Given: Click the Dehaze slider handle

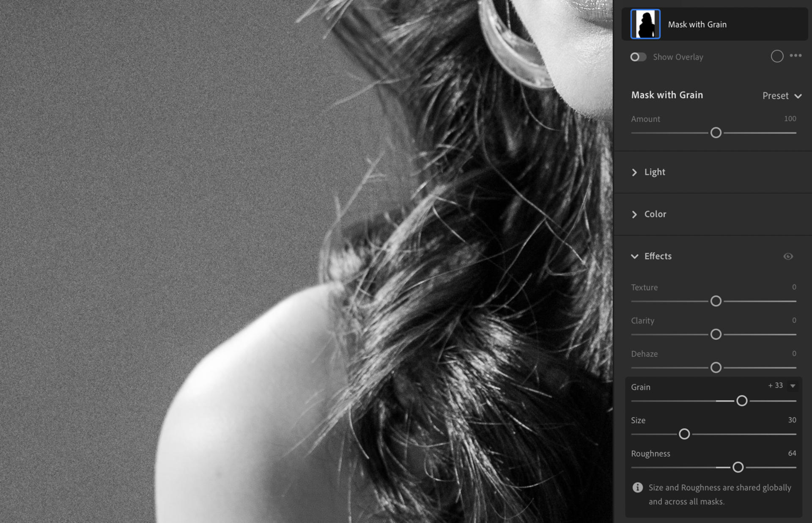Looking at the screenshot, I should pos(716,367).
